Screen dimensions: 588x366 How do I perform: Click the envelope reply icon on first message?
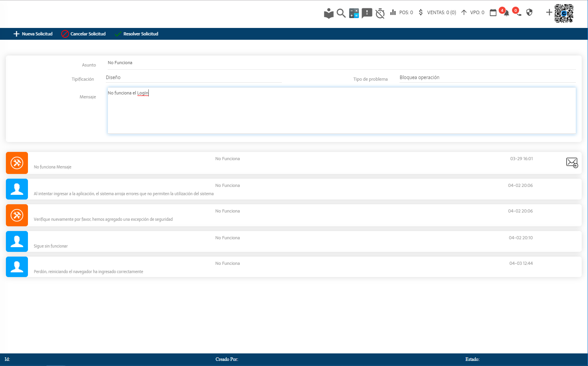[x=572, y=163]
